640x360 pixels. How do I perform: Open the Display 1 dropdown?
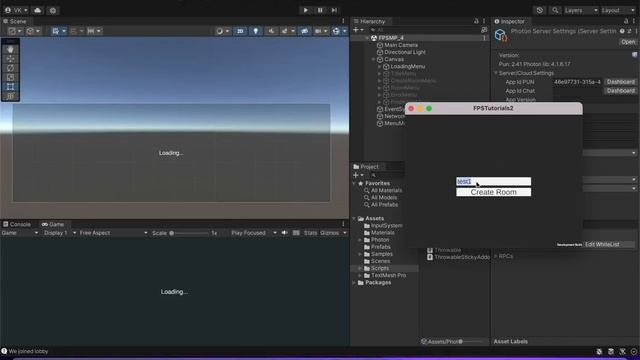(x=60, y=233)
